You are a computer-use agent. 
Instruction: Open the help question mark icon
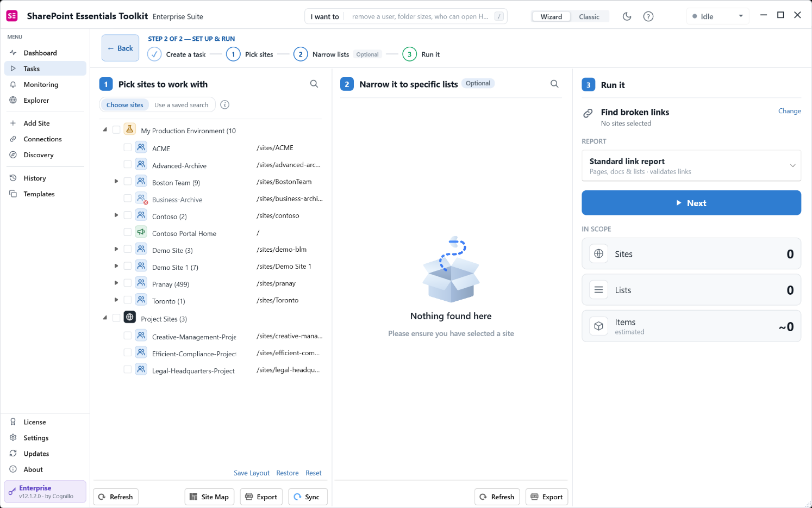click(648, 16)
